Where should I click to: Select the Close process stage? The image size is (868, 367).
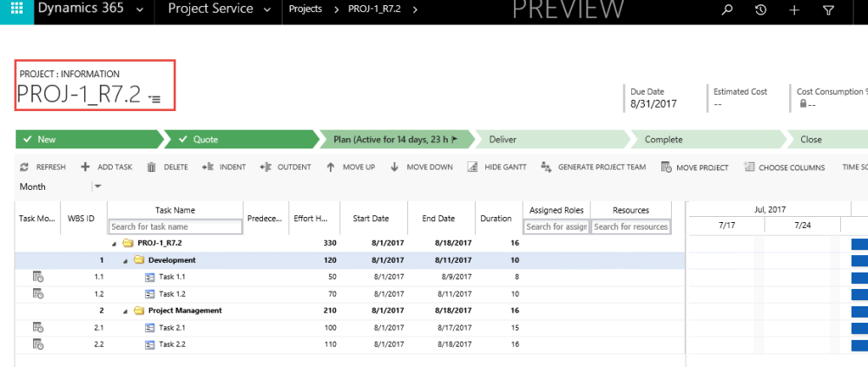(x=827, y=140)
